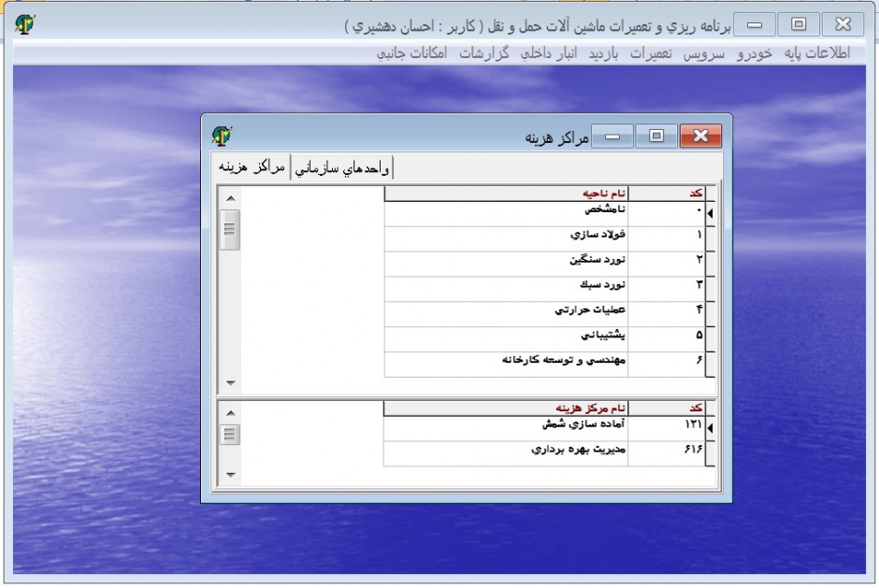Click the scroll thumb of lower cost-center grid
The image size is (879, 588).
click(x=231, y=435)
